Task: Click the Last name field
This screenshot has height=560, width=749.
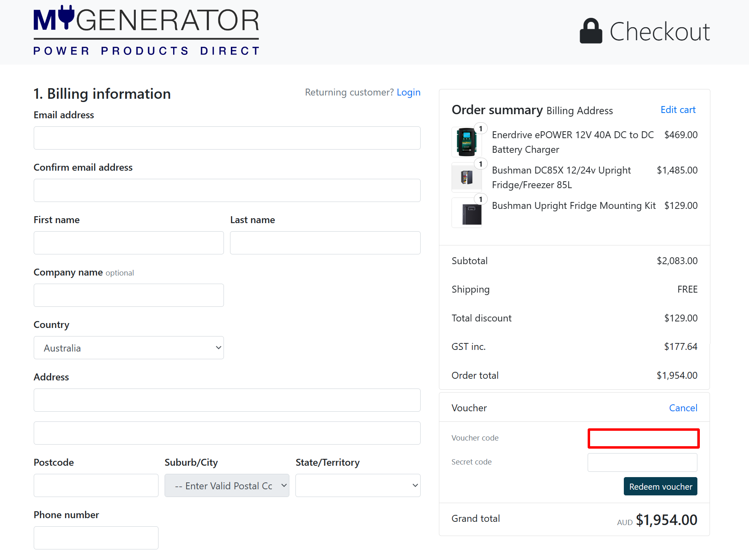Action: pyautogui.click(x=325, y=243)
